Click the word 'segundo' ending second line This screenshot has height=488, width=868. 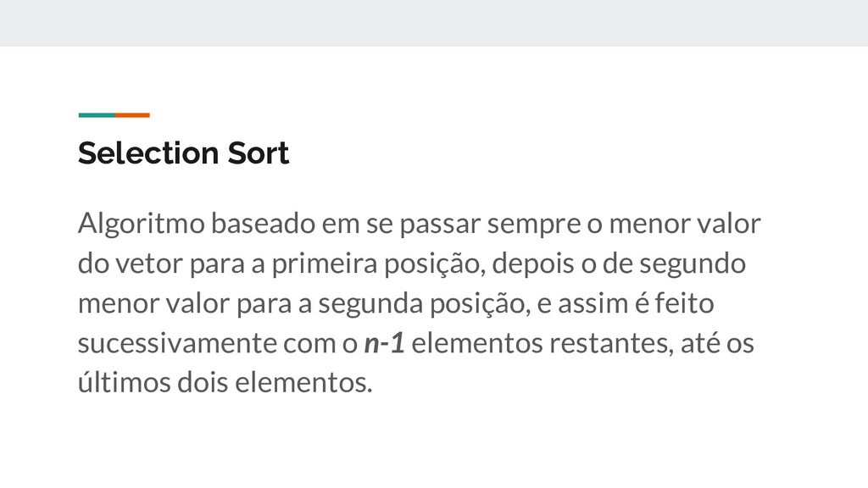click(x=693, y=264)
